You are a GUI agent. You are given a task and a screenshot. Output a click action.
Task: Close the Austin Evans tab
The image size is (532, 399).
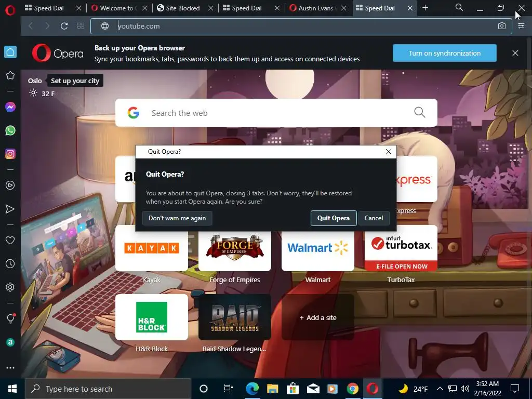344,8
